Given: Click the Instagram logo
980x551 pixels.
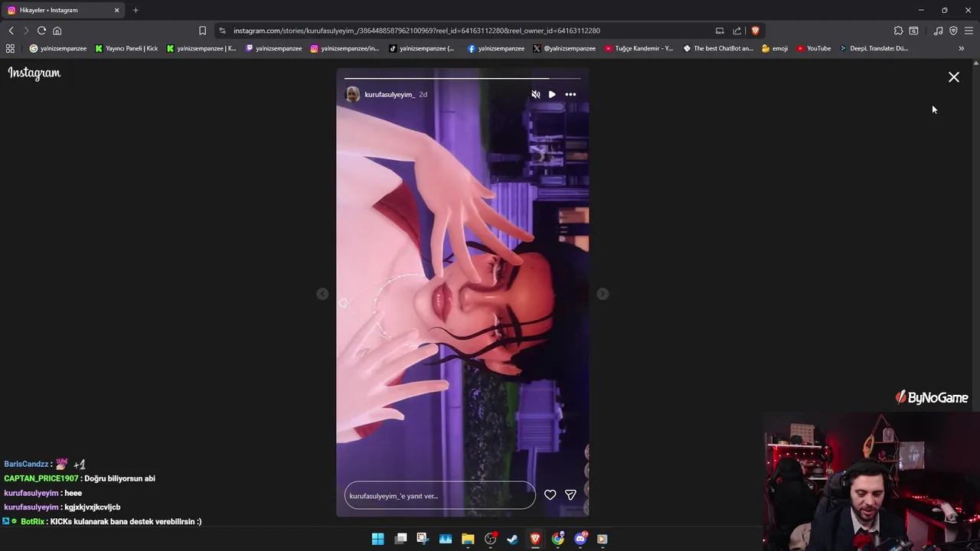Looking at the screenshot, I should [x=34, y=73].
